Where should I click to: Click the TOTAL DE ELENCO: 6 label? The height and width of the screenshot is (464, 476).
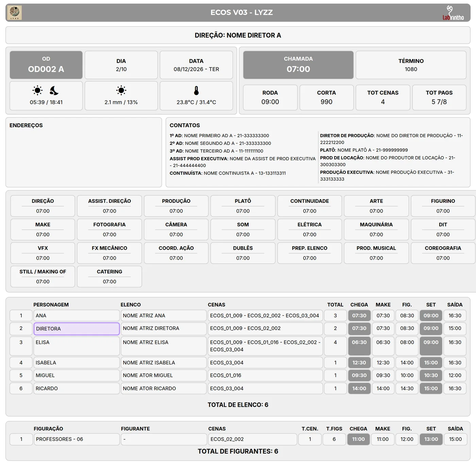coord(238,405)
